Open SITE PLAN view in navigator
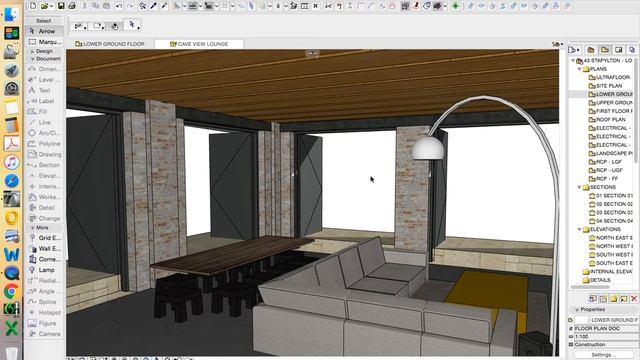The width and height of the screenshot is (640, 360). pos(609,86)
